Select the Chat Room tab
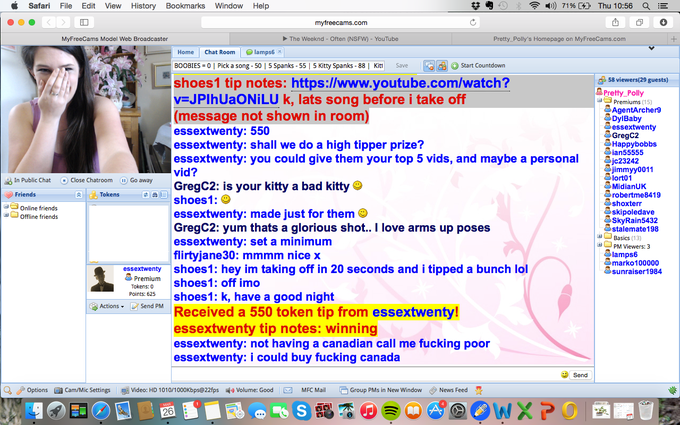The height and width of the screenshot is (425, 680). [220, 52]
